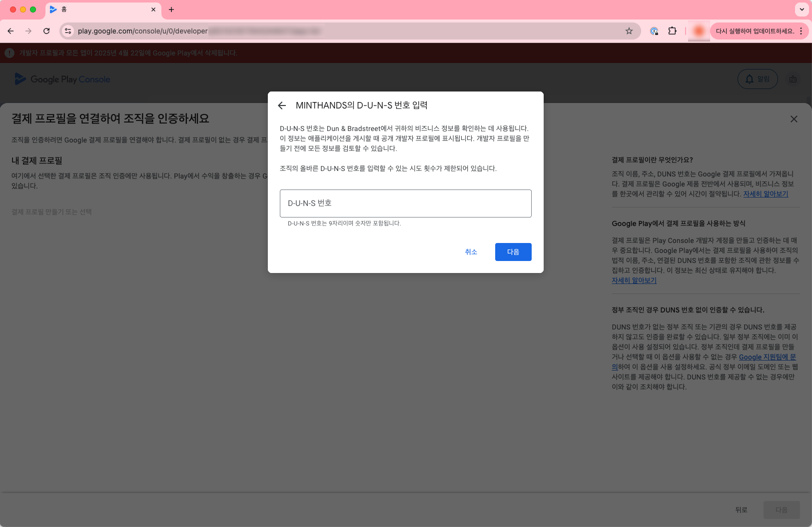Screen dimensions: 812x527
Task: Open a new browser tab with the plus
Action: tap(171, 9)
